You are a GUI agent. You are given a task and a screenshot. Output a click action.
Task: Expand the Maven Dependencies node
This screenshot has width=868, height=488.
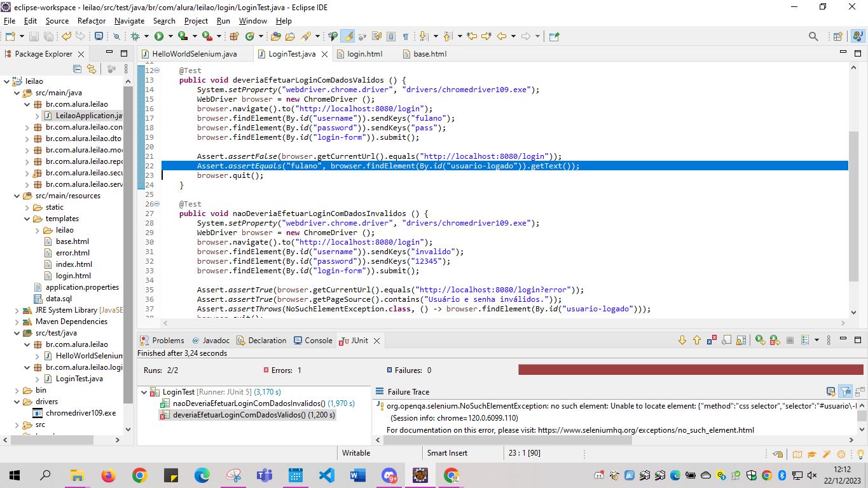(17, 322)
